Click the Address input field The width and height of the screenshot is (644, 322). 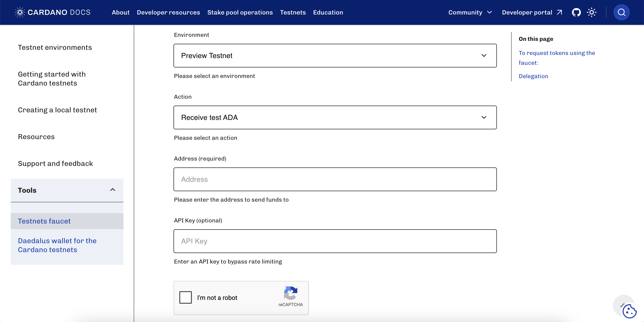(x=335, y=180)
